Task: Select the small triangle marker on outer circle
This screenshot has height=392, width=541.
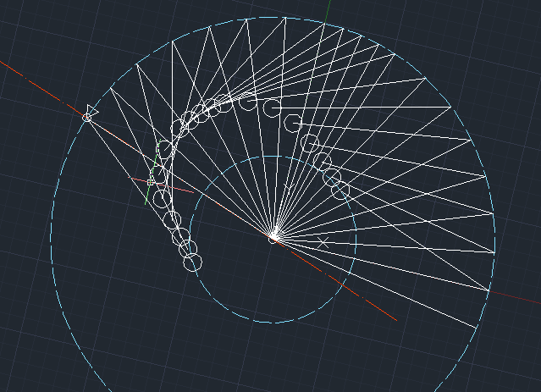Action: coord(91,110)
